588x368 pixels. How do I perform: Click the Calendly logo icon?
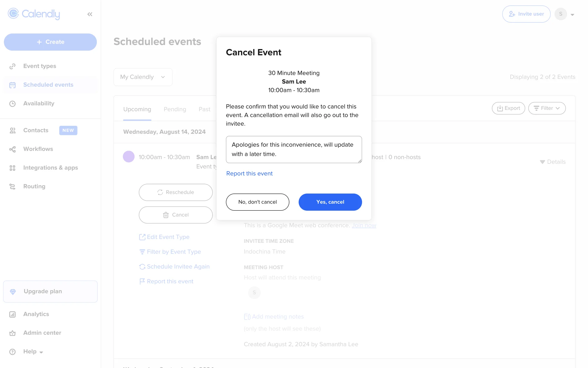pos(13,14)
